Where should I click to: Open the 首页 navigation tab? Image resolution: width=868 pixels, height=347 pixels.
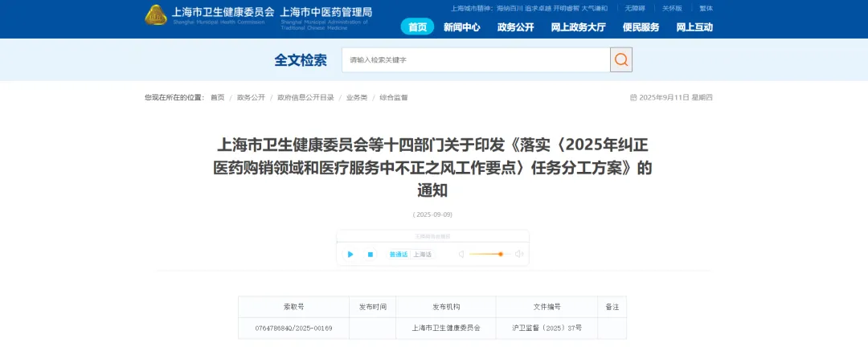click(x=417, y=27)
